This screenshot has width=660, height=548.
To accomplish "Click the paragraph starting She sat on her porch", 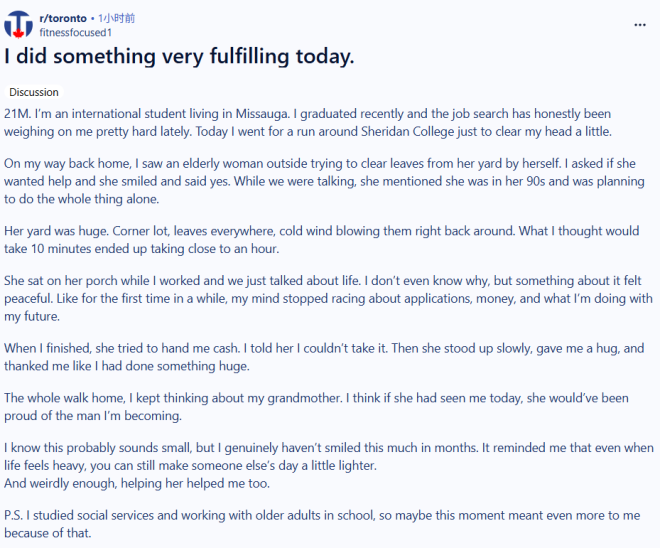I will click(328, 298).
